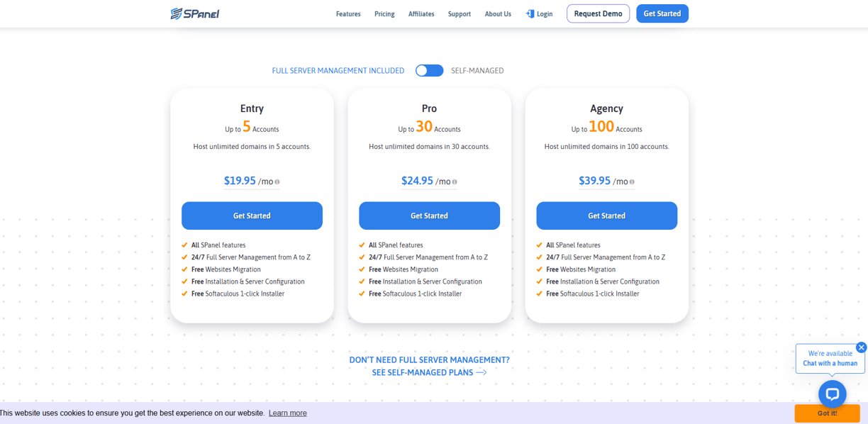The height and width of the screenshot is (424, 868).
Task: Open the About Us menu item
Action: coord(498,14)
